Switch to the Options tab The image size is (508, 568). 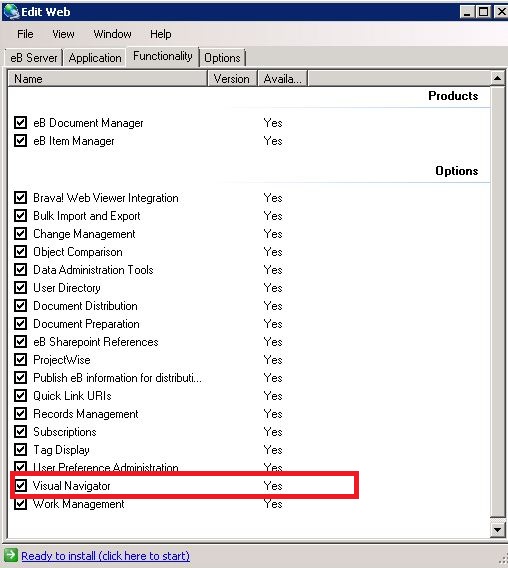pyautogui.click(x=222, y=58)
